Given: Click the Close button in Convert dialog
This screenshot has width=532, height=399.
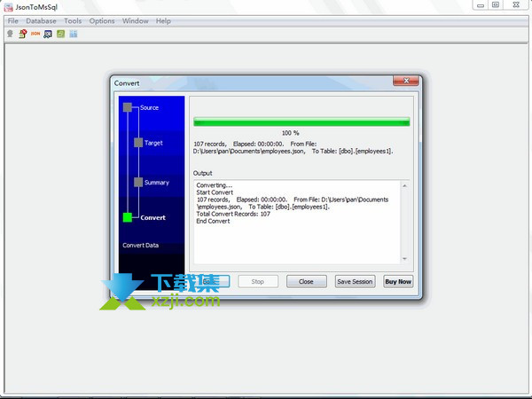Looking at the screenshot, I should 307,281.
